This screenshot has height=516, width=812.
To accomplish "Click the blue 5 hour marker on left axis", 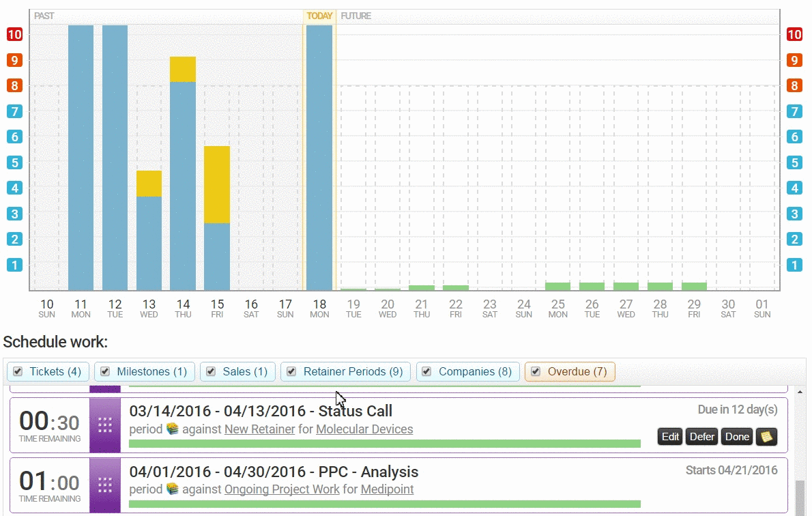I will (14, 162).
